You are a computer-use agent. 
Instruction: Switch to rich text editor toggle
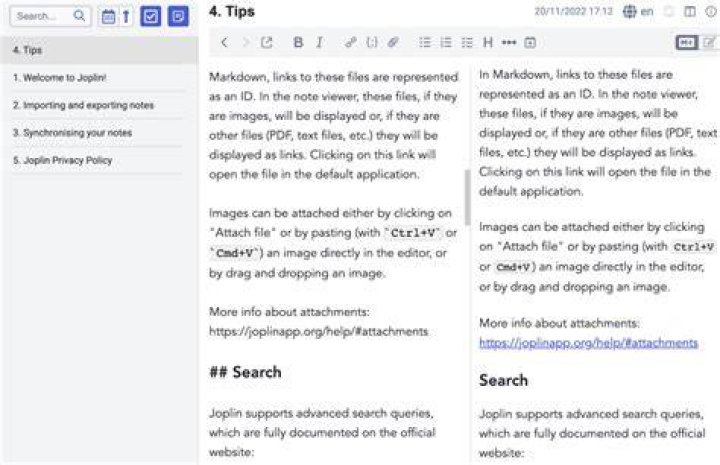709,43
